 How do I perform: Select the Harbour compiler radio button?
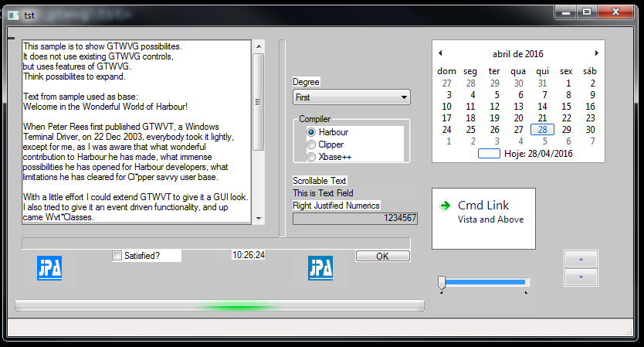312,132
